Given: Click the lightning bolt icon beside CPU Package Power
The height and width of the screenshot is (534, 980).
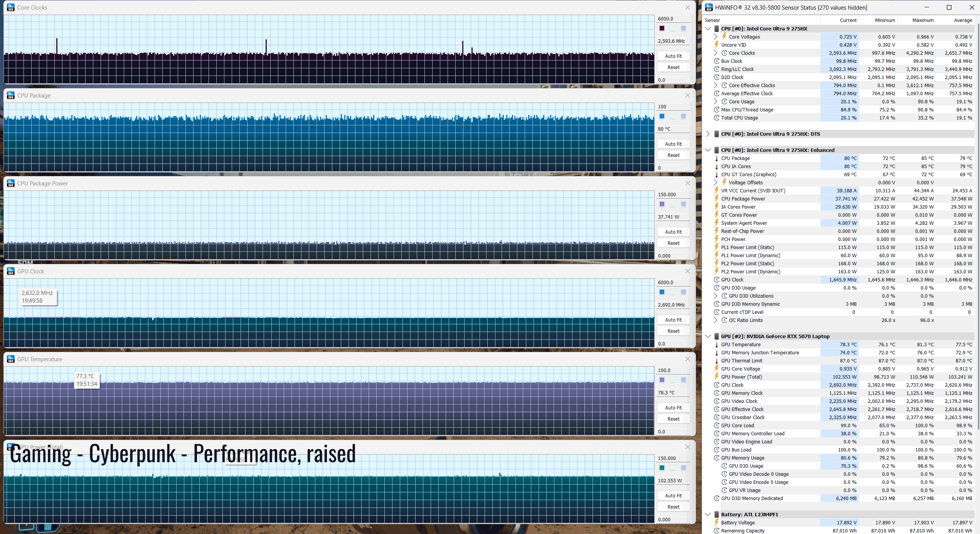Looking at the screenshot, I should point(717,199).
